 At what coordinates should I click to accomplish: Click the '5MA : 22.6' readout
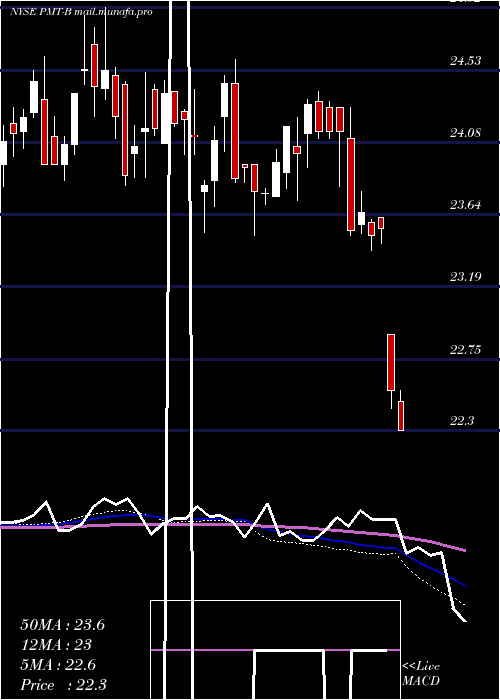click(x=58, y=665)
